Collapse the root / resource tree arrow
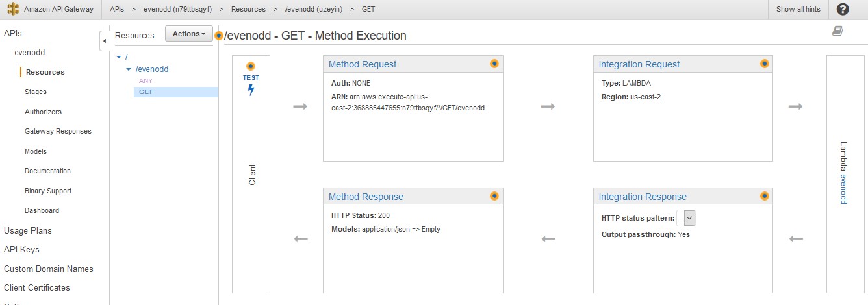 (118, 56)
